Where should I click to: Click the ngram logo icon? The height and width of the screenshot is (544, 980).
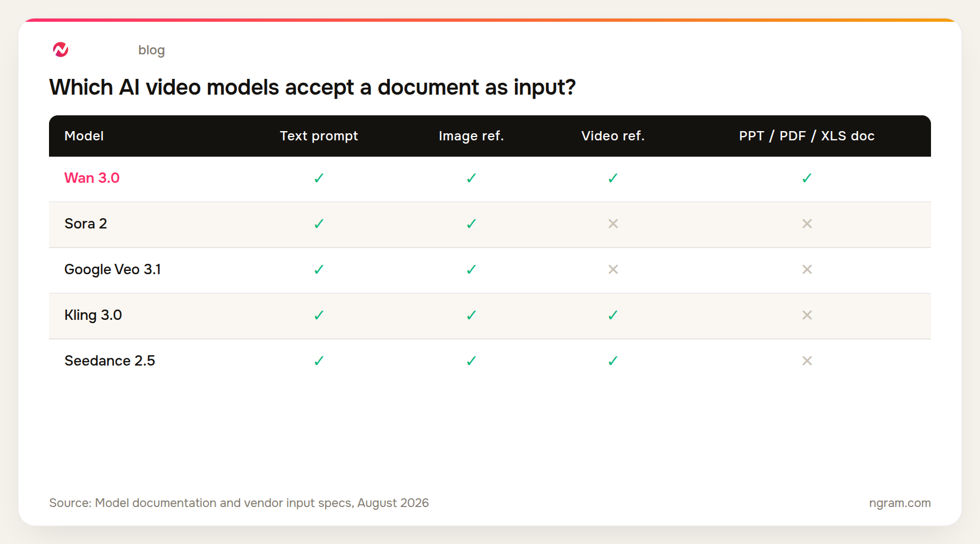click(x=60, y=50)
